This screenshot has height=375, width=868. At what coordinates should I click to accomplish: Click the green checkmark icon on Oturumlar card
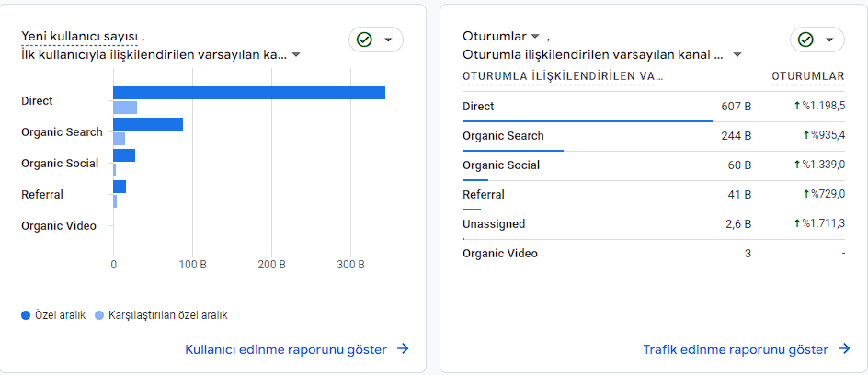(805, 40)
